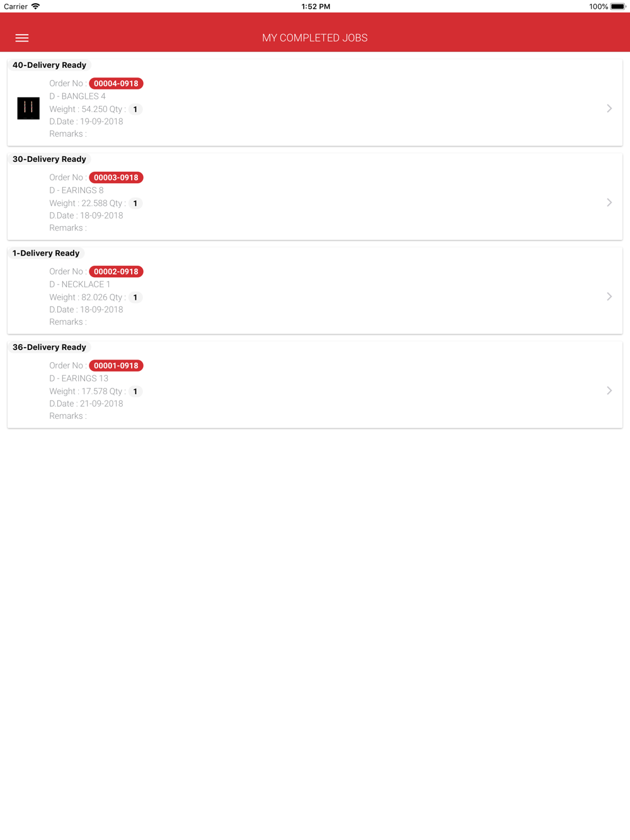
Task: Tap the Wi-Fi icon in status bar
Action: point(35,6)
